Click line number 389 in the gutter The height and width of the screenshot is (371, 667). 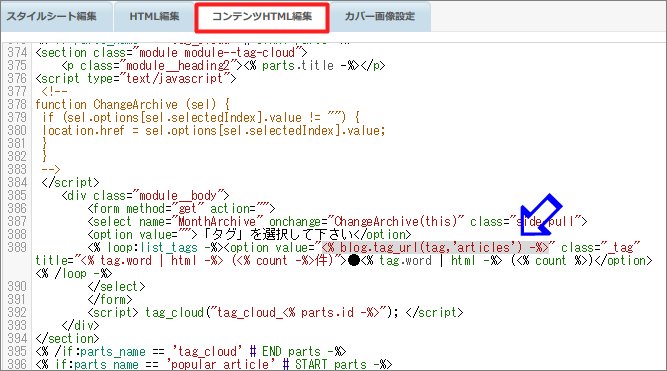pyautogui.click(x=17, y=247)
